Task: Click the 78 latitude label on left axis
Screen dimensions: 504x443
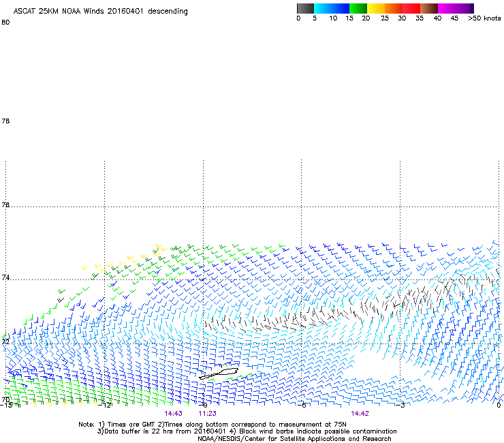Action: 5,121
